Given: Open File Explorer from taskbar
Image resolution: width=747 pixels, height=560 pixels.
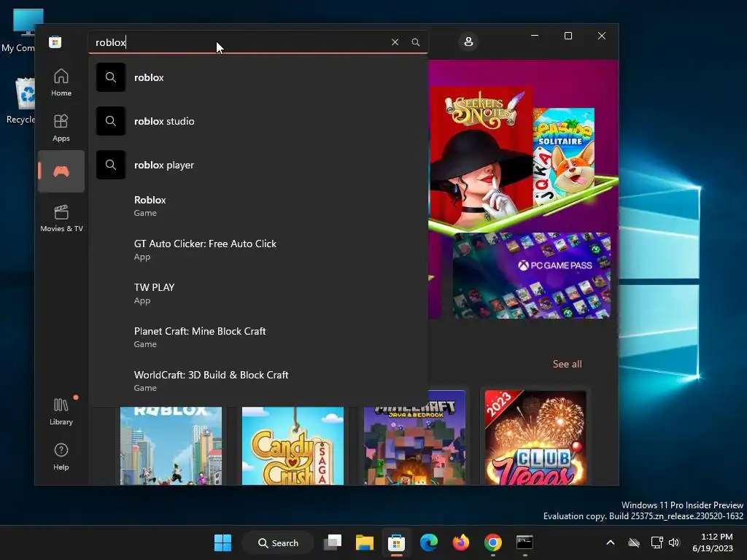Looking at the screenshot, I should click(365, 542).
